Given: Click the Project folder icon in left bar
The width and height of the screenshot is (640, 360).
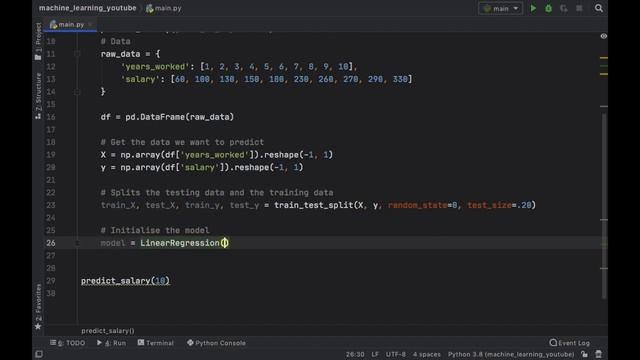Looking at the screenshot, I should tap(38, 58).
